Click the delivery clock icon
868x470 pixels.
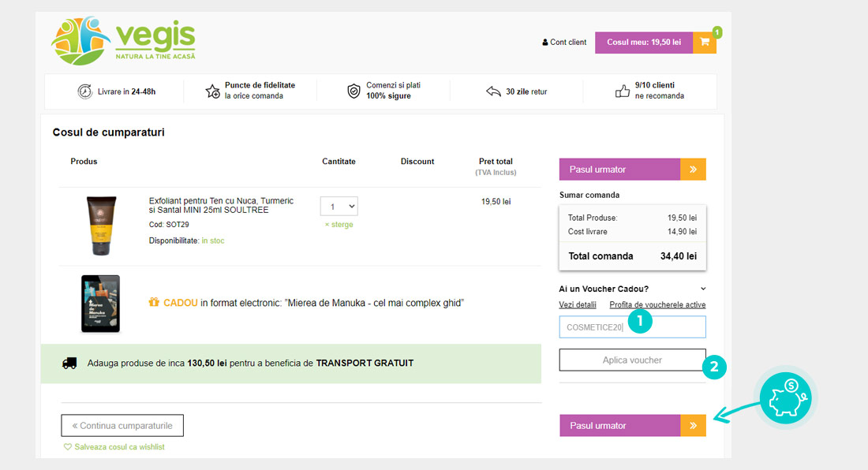tap(84, 91)
